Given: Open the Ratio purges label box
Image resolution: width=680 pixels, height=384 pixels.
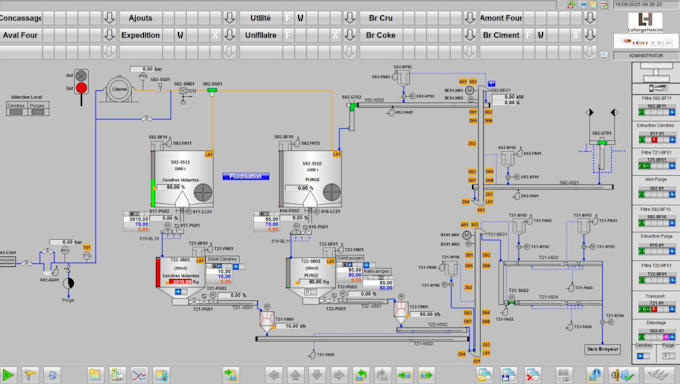Looking at the screenshot, I should coord(376,271).
